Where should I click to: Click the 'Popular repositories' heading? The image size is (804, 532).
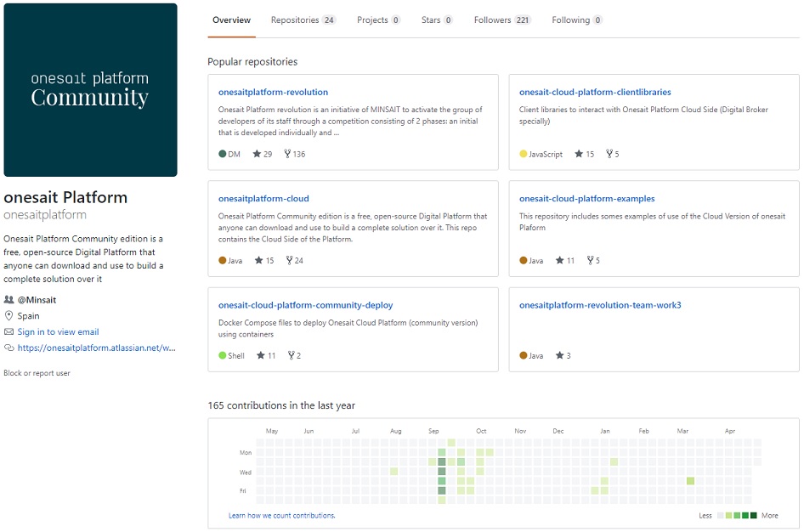point(252,61)
